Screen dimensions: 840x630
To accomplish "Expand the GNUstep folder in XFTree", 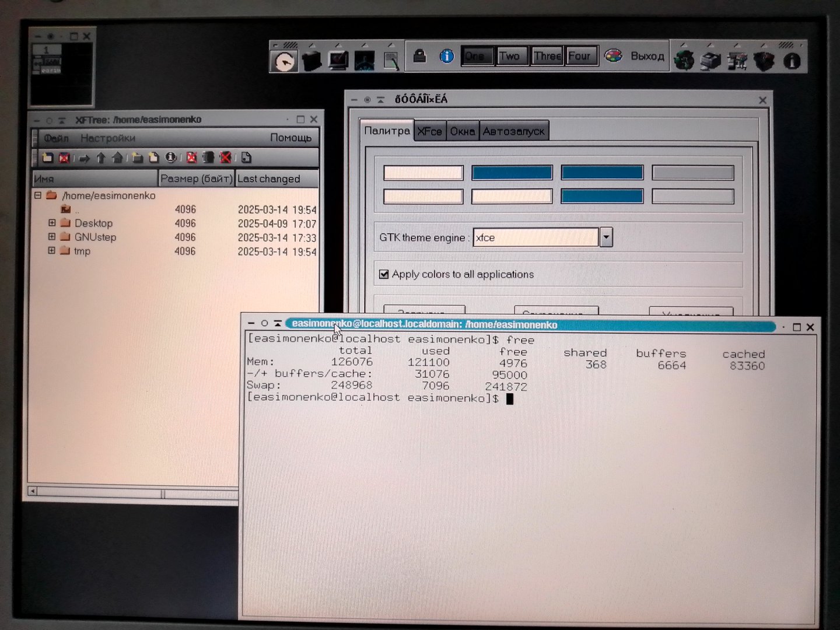I will tap(52, 237).
